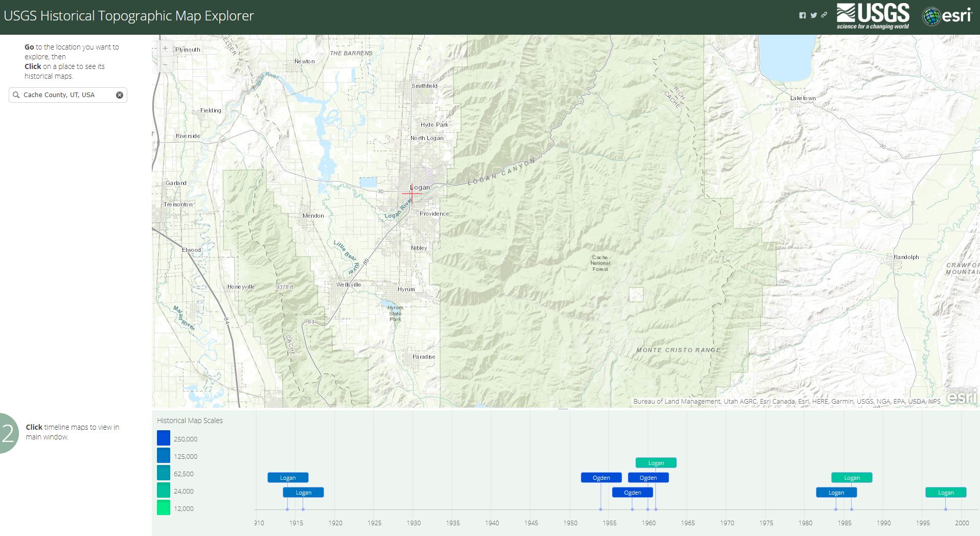
Task: Click the magnifier icon in the search box
Action: point(16,95)
